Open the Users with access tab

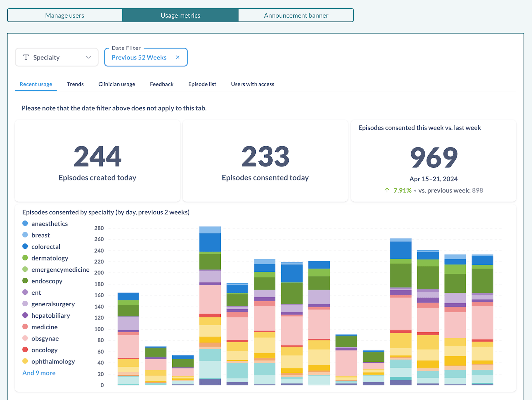click(252, 84)
